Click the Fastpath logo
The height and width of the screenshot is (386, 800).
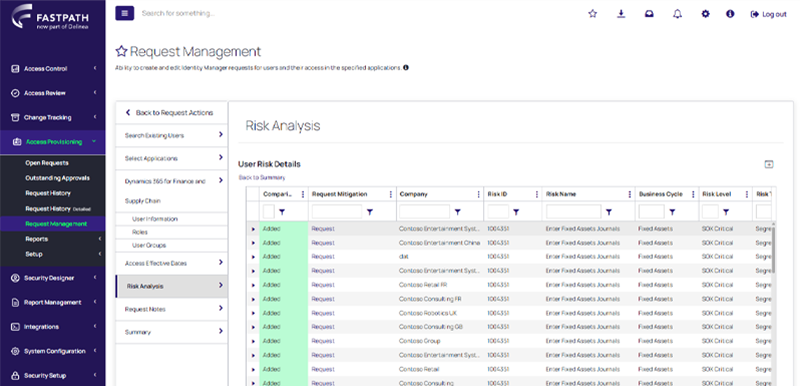[x=51, y=17]
